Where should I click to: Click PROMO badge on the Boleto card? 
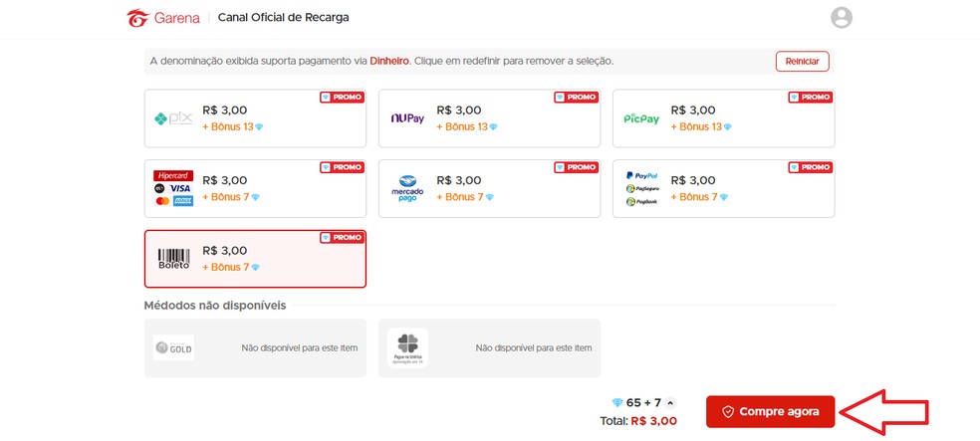tap(342, 238)
